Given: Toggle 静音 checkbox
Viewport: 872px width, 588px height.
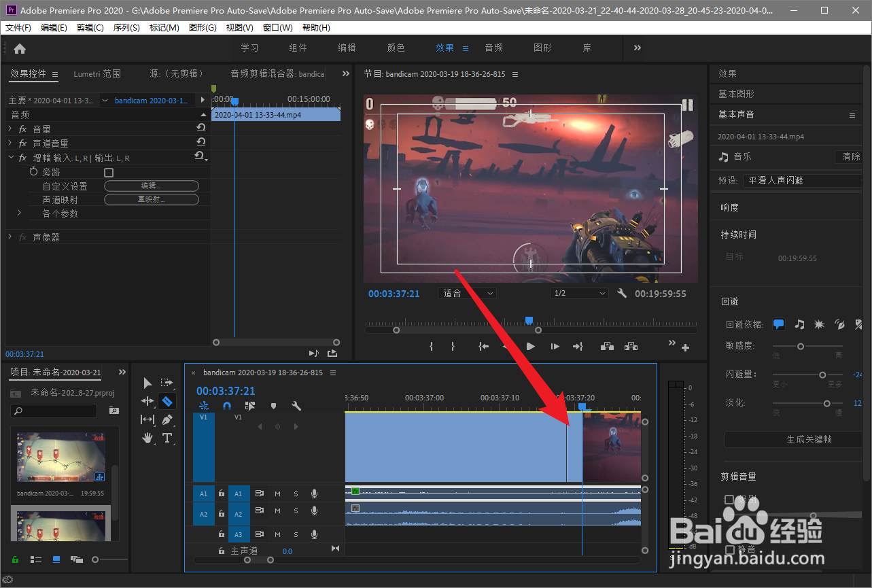Looking at the screenshot, I should (729, 549).
